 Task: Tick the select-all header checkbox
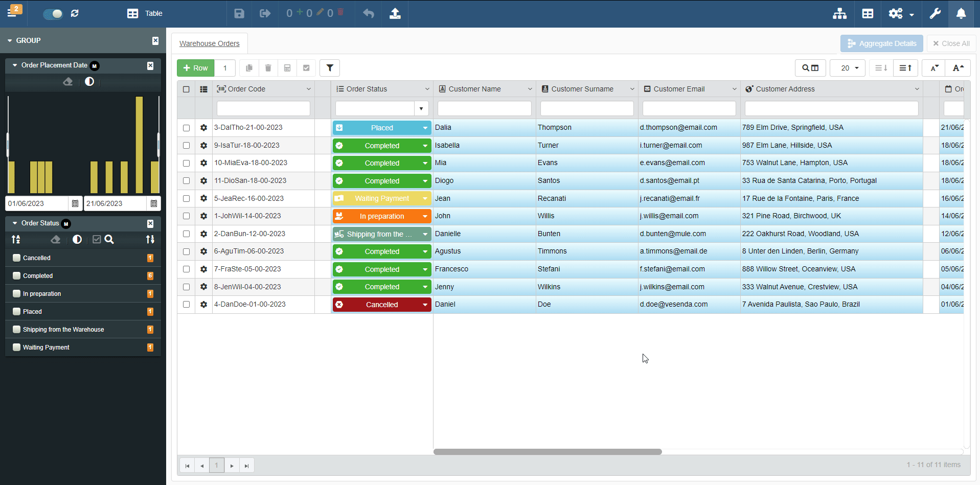click(186, 89)
